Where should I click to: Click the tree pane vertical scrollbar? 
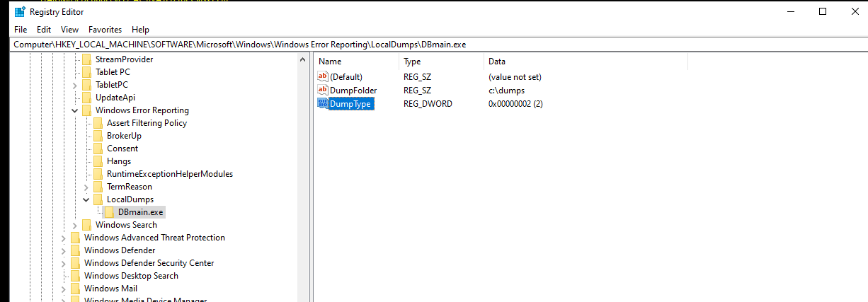[304, 178]
